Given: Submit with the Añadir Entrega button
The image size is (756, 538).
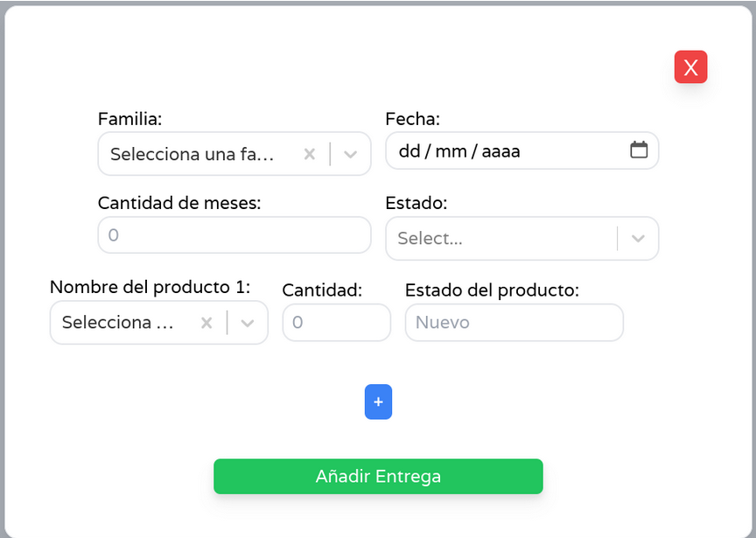Looking at the screenshot, I should 378,477.
